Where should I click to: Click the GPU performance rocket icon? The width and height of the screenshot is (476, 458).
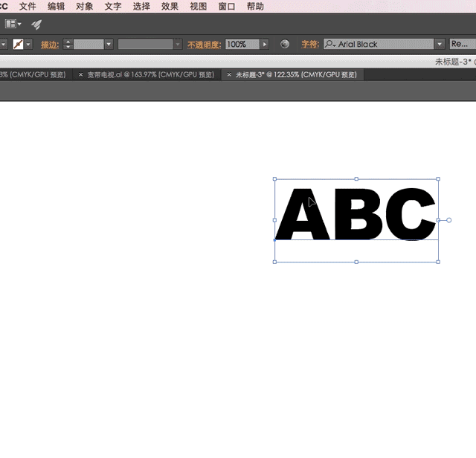tap(36, 25)
